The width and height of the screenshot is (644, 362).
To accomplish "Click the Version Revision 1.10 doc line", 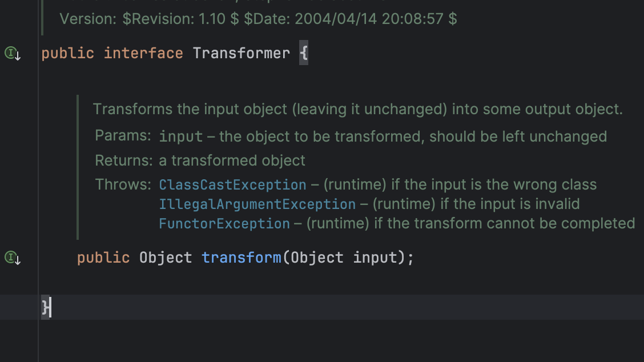I will (258, 19).
